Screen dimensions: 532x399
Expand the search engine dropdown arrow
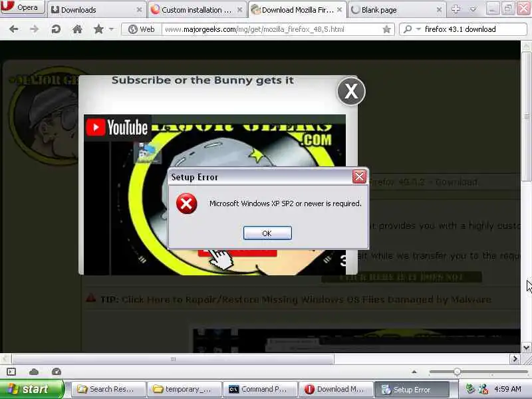[418, 29]
